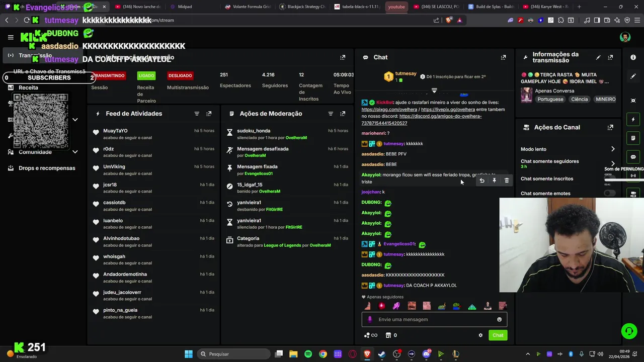The height and width of the screenshot is (362, 644).
Task: Reply to Akayylol's message with the arrow icon
Action: click(482, 180)
